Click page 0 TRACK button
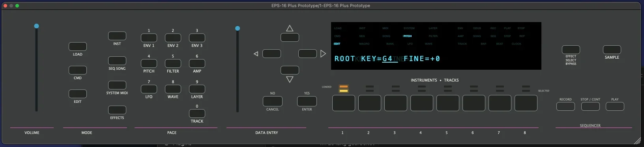The width and height of the screenshot is (644, 147). 197,114
